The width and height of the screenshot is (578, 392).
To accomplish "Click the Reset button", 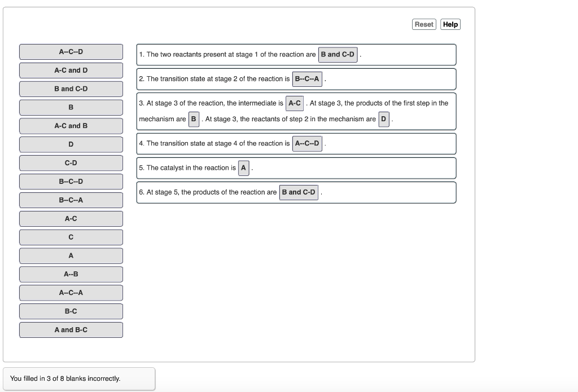I will point(424,24).
